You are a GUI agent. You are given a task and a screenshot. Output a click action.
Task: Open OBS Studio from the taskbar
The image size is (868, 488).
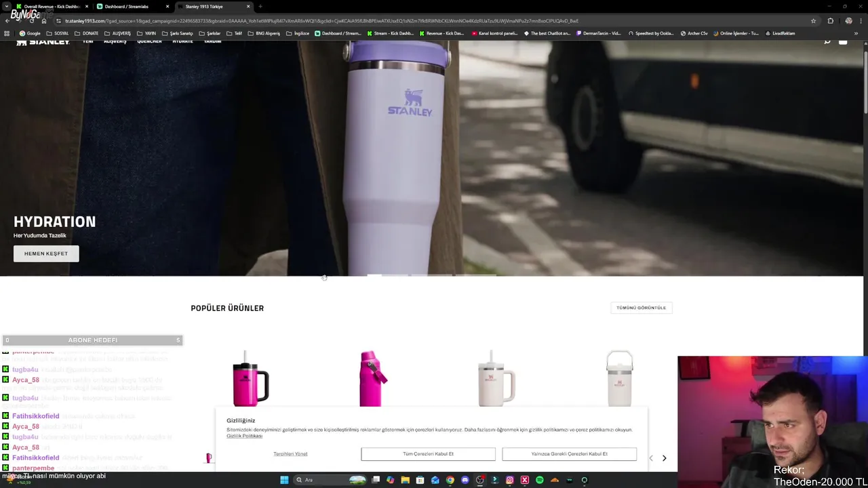click(x=480, y=480)
